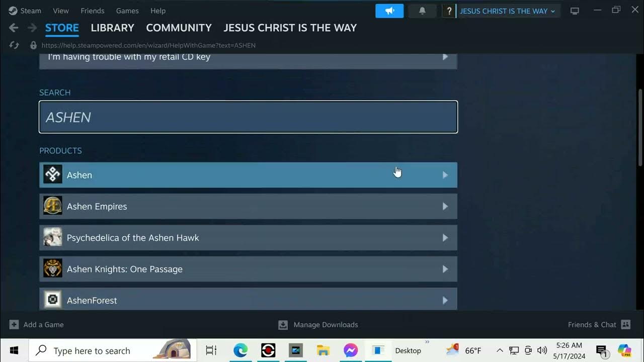Go to the COMMUNITY tab

[179, 28]
